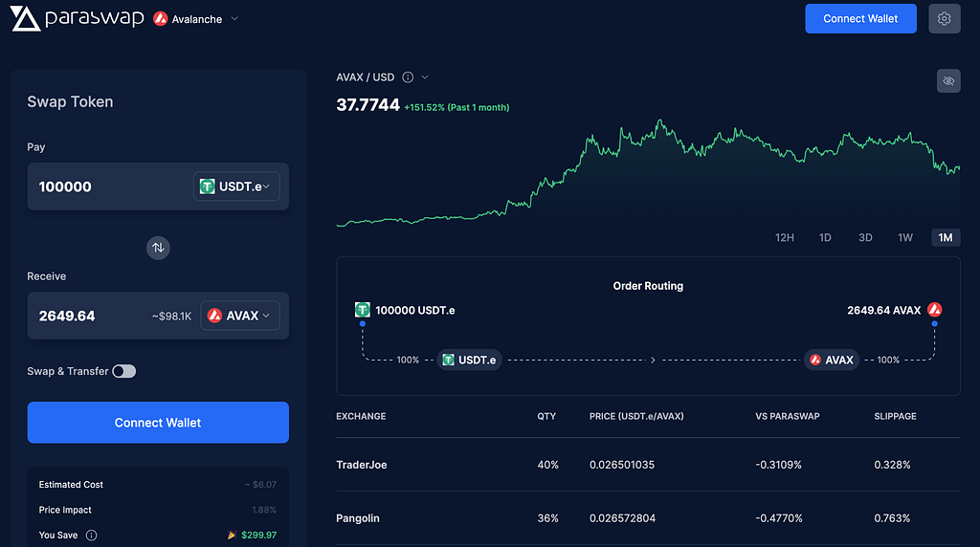Hide the price chart with the eye icon
The height and width of the screenshot is (547, 980).
(x=948, y=81)
